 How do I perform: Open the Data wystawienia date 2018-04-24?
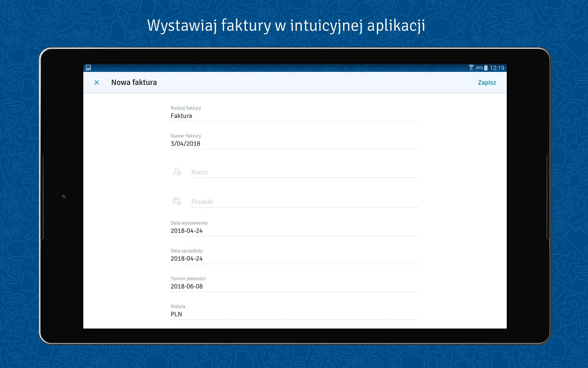click(x=295, y=228)
